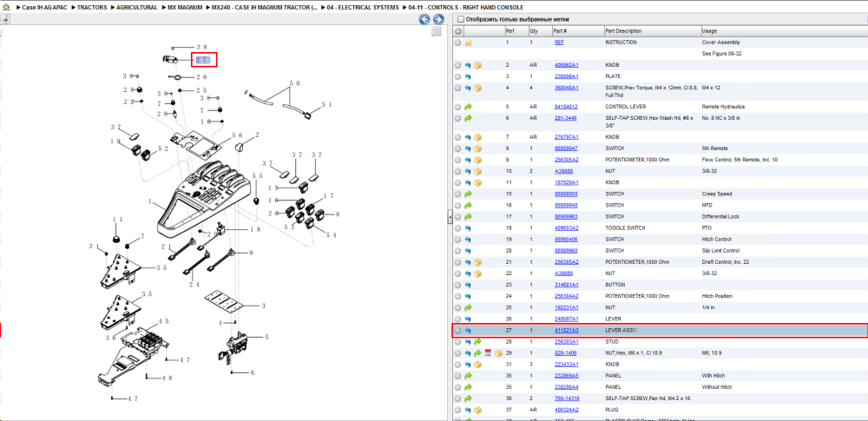The width and height of the screenshot is (868, 421).
Task: Click the blue arrow on SWITCH ref 8 row
Action: tap(468, 148)
